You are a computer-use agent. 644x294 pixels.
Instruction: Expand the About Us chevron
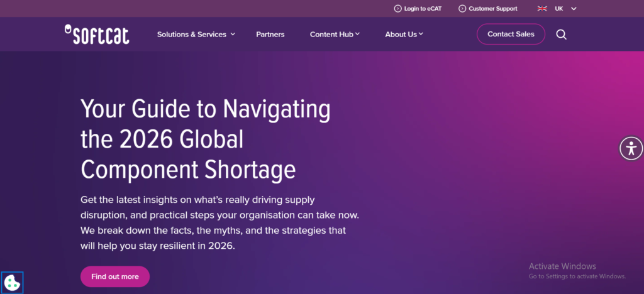pos(421,35)
